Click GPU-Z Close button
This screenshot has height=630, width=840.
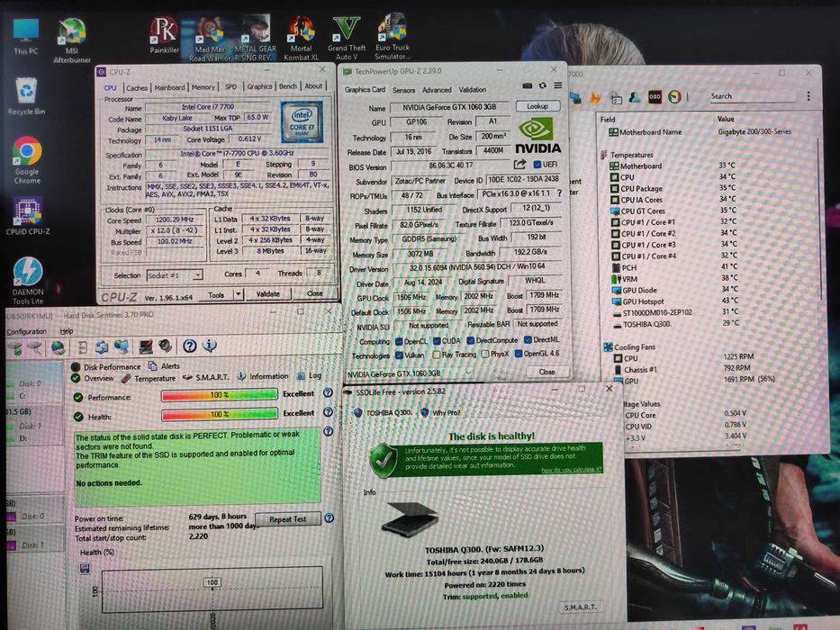(x=547, y=372)
